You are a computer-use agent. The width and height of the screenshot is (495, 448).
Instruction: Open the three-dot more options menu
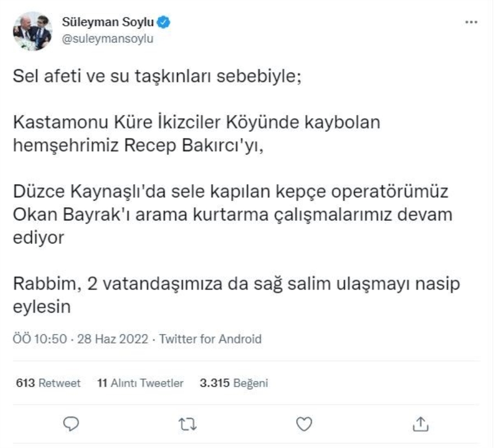[x=471, y=23]
